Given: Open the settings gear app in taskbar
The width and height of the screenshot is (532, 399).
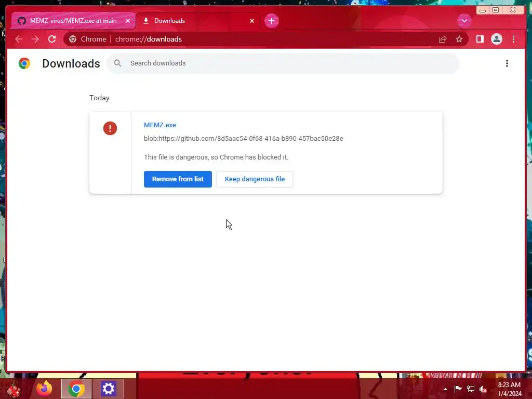Looking at the screenshot, I should [108, 389].
